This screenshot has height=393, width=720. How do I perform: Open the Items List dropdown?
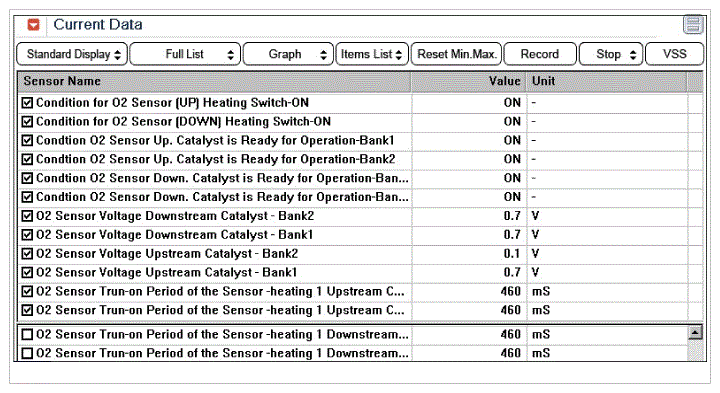[372, 54]
